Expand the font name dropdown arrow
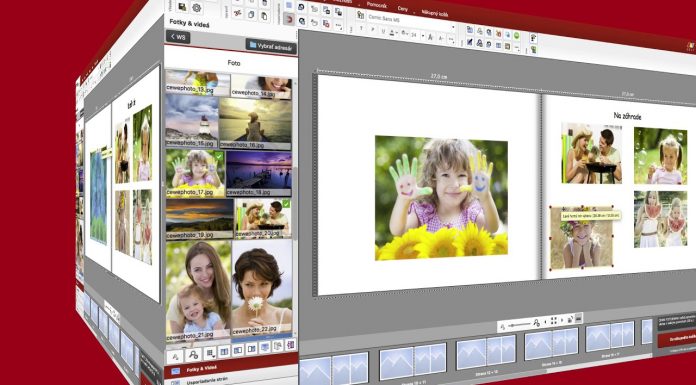The image size is (696, 385). point(453,27)
